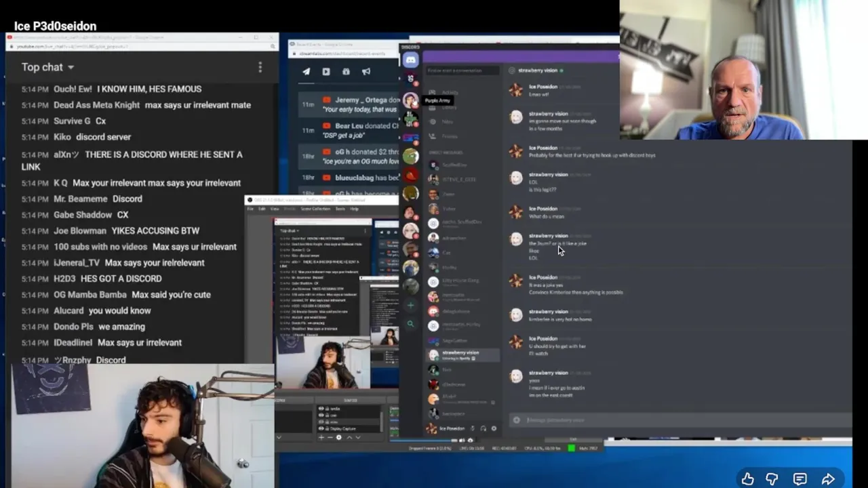Image resolution: width=868 pixels, height=488 pixels.
Task: Open the server icon directly below Discord home
Action: click(x=410, y=79)
